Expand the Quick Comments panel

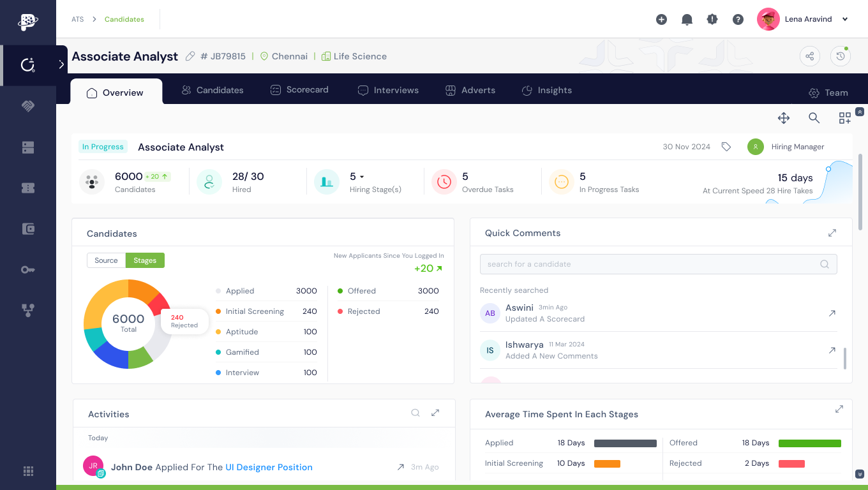tap(832, 233)
